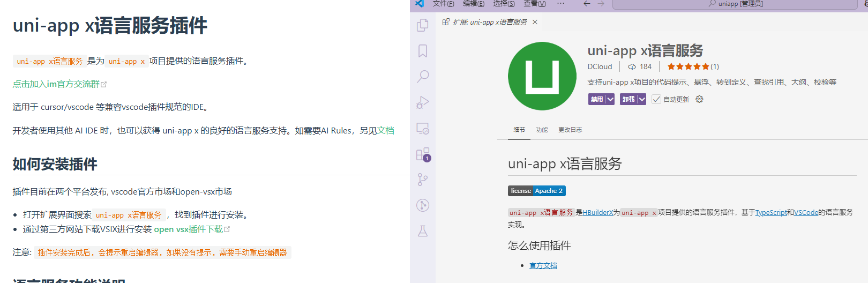
Task: Open the VSCode link in description
Action: (x=806, y=213)
